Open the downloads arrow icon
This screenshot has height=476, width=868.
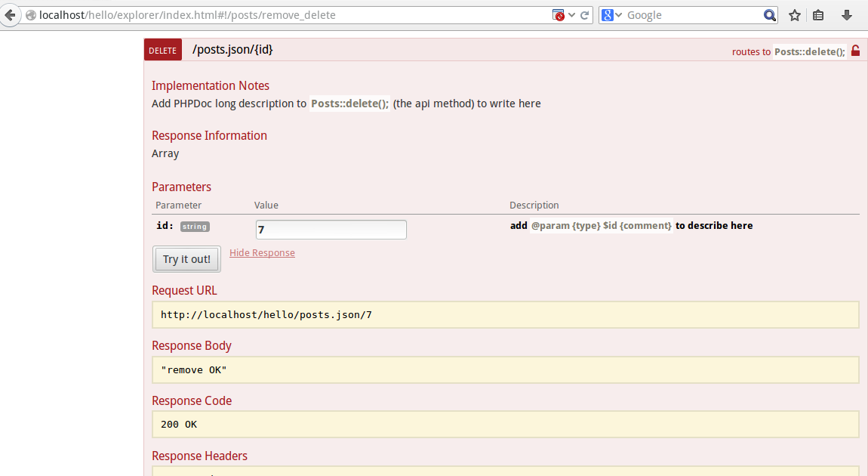(846, 15)
